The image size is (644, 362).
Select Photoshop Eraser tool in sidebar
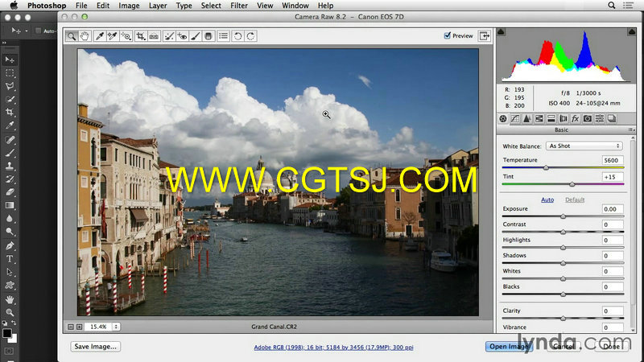pos(10,191)
